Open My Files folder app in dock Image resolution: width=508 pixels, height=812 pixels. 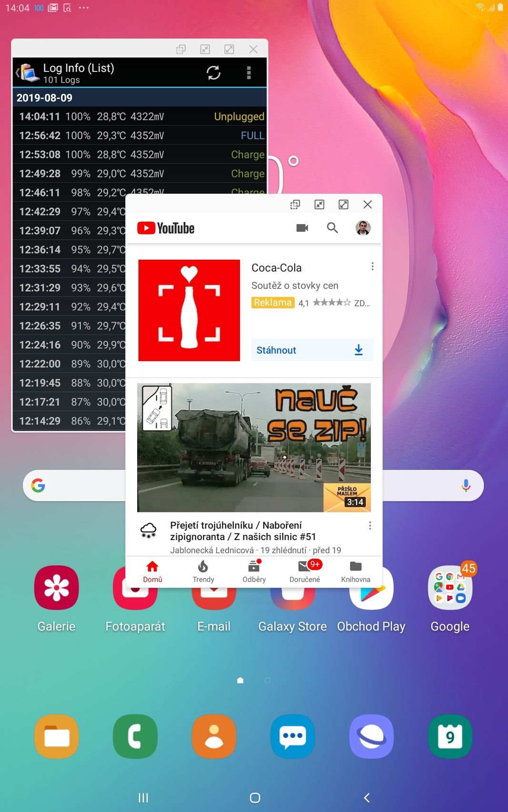point(56,736)
